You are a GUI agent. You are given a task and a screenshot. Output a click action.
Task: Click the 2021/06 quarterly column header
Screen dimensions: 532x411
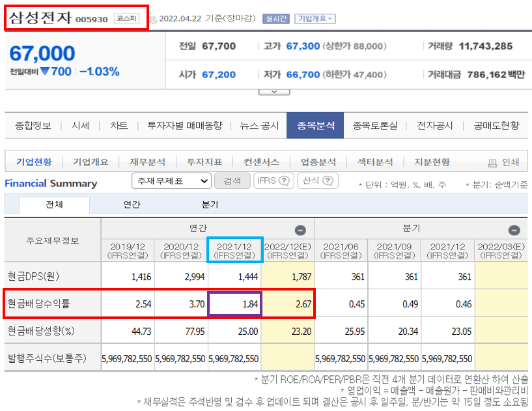coord(341,251)
